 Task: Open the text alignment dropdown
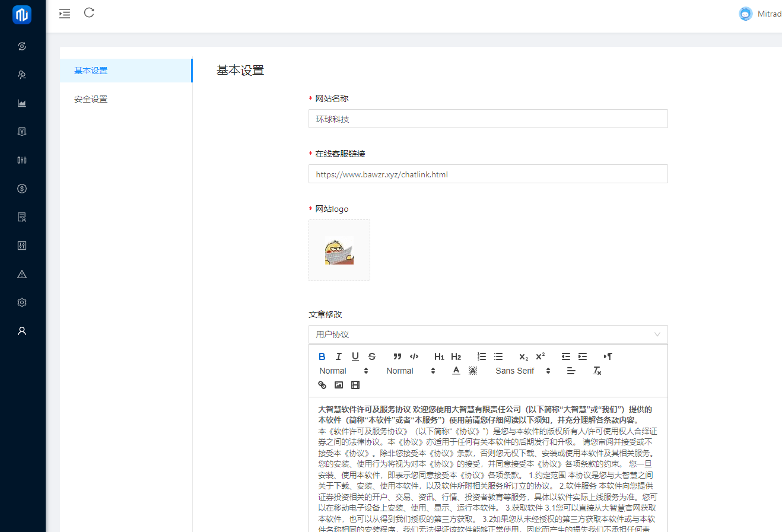click(571, 371)
